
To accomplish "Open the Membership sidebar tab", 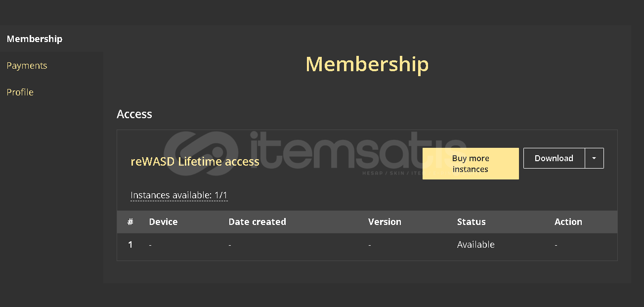I will 35,39.
